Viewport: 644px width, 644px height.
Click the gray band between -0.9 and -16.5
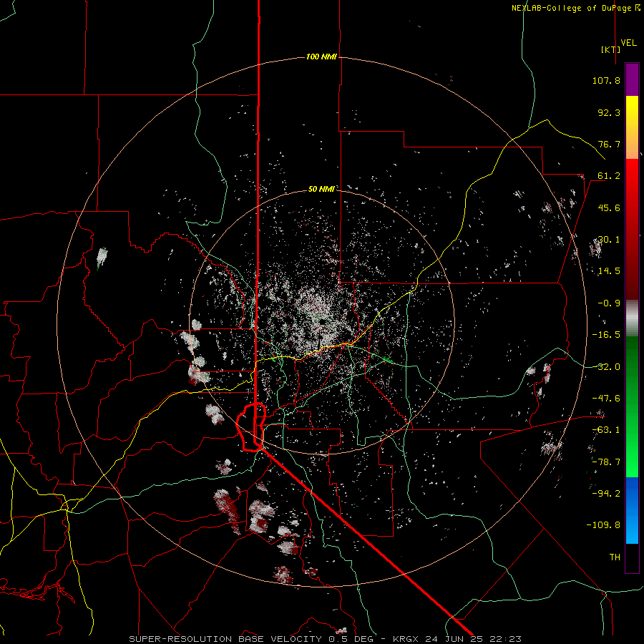(x=632, y=318)
